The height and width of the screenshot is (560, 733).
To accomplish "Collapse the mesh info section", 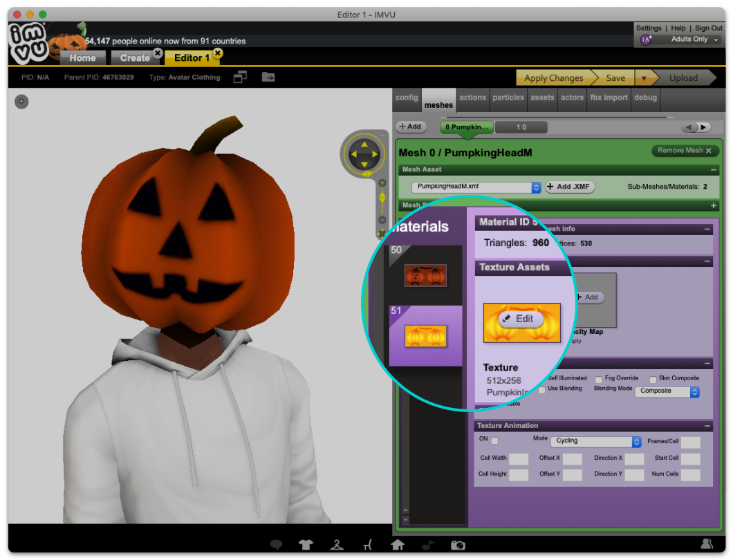I will pyautogui.click(x=707, y=229).
